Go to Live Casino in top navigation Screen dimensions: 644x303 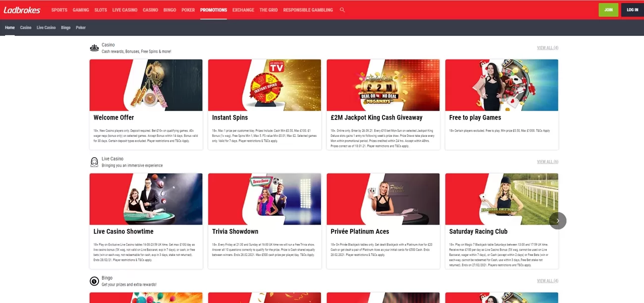125,10
